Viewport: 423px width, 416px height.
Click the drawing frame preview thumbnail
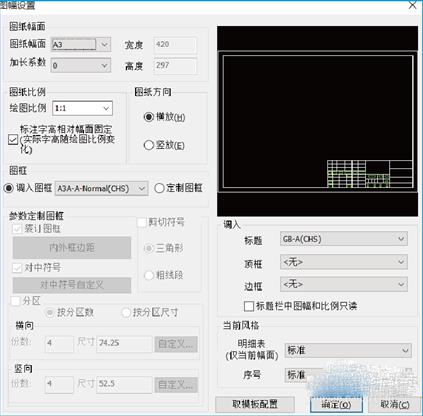click(x=317, y=121)
